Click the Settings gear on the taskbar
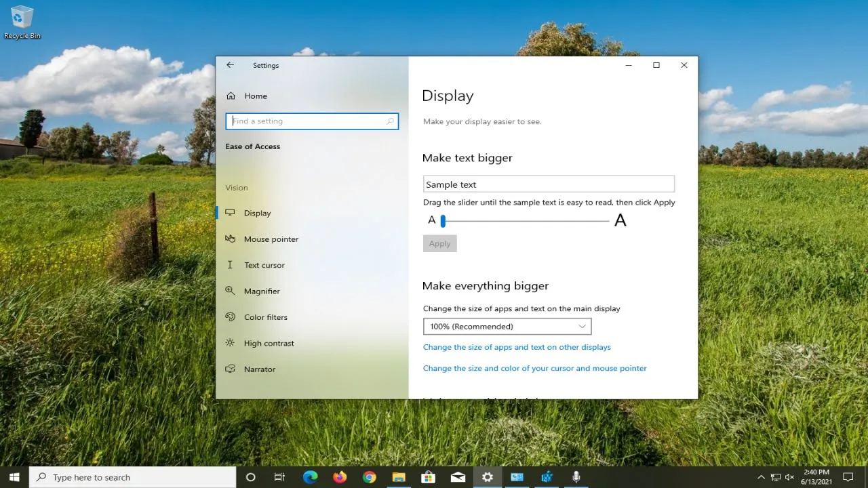The image size is (868, 488). [x=488, y=477]
